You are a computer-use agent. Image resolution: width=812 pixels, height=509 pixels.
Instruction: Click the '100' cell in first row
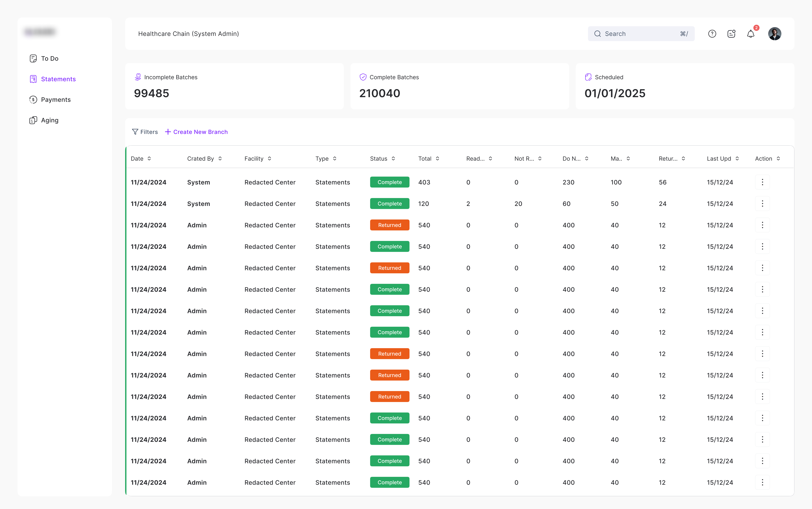[616, 182]
